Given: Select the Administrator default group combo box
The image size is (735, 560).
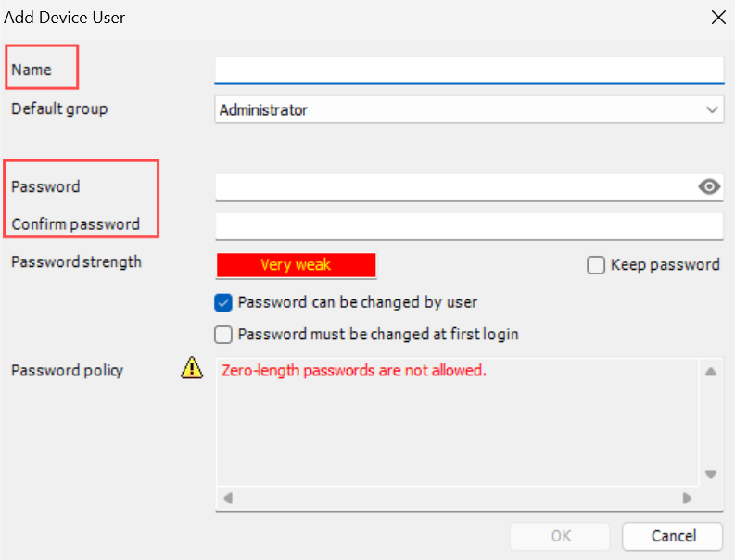Looking at the screenshot, I should [x=469, y=109].
